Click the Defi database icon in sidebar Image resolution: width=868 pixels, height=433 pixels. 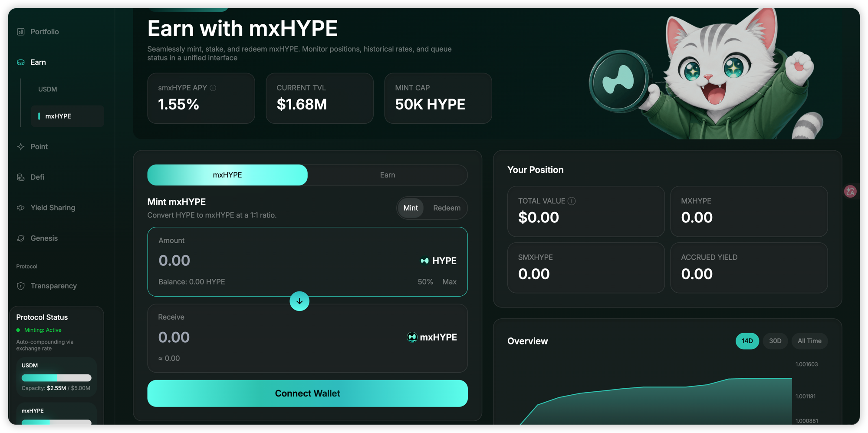[x=20, y=177]
